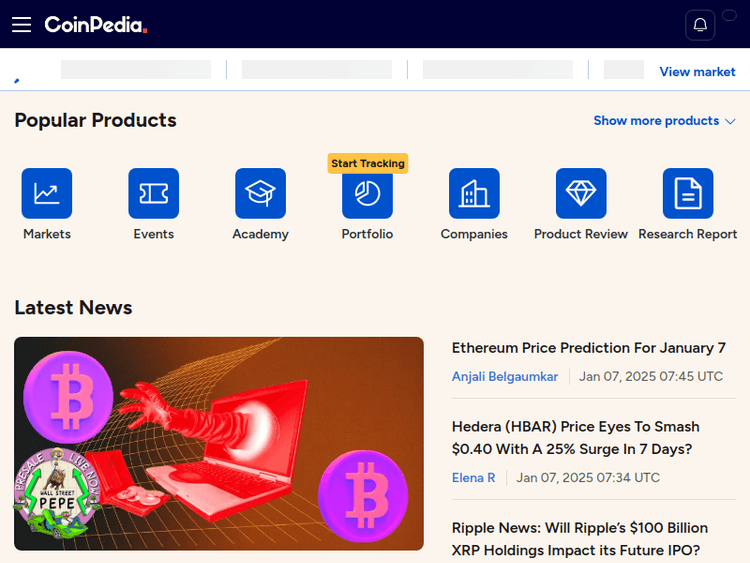750x563 pixels.
Task: Open the Companies building icon
Action: pyautogui.click(x=474, y=193)
